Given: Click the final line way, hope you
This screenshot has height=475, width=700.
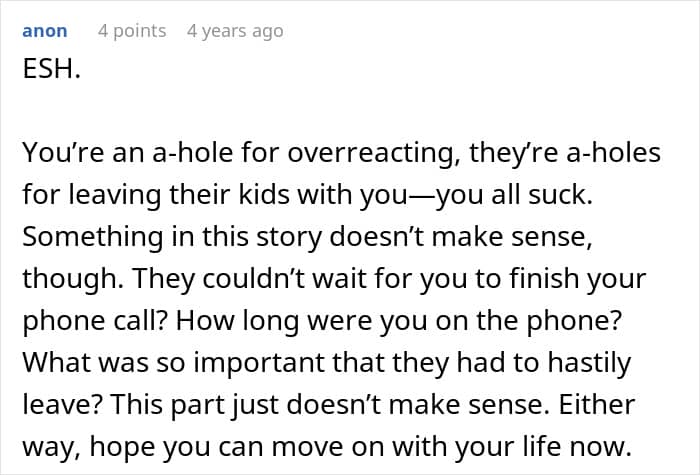Looking at the screenshot, I should tap(327, 446).
